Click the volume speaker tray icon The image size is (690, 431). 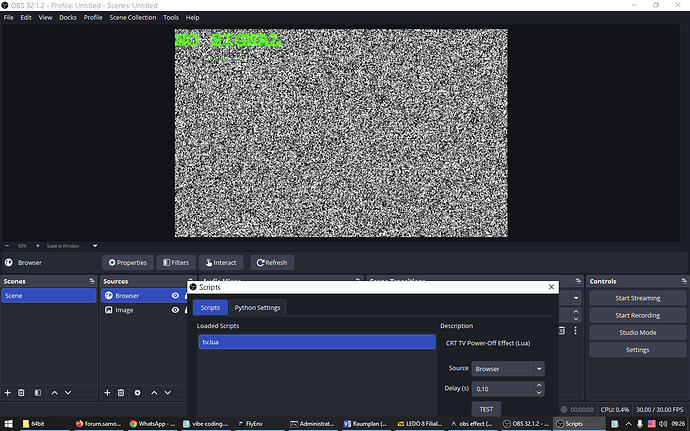coord(663,424)
